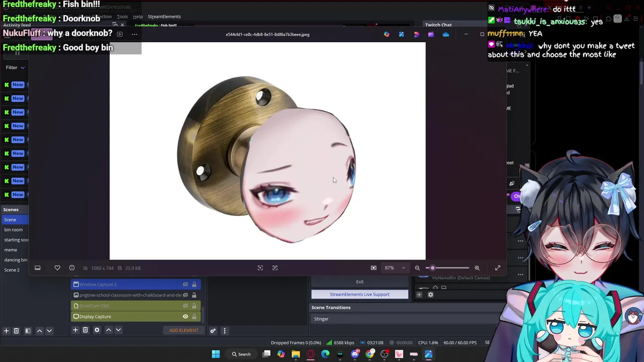Move the selected scene up
This screenshot has width=644, height=362.
pos(40,330)
